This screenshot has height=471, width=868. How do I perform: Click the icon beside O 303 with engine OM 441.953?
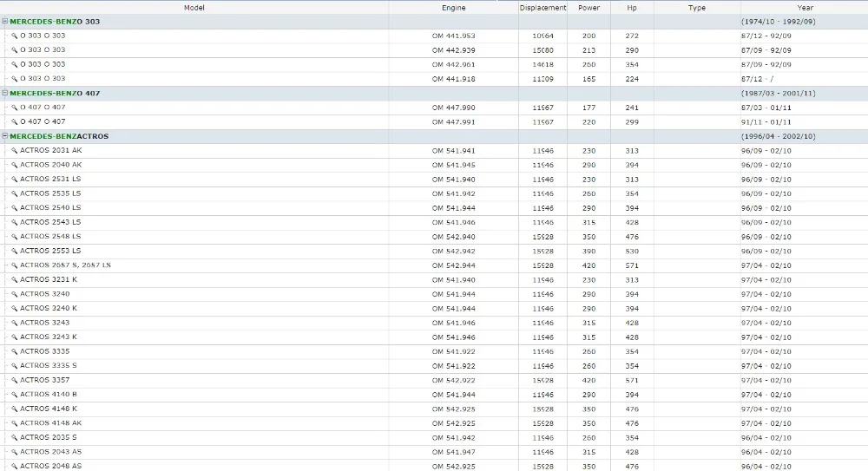tap(15, 36)
